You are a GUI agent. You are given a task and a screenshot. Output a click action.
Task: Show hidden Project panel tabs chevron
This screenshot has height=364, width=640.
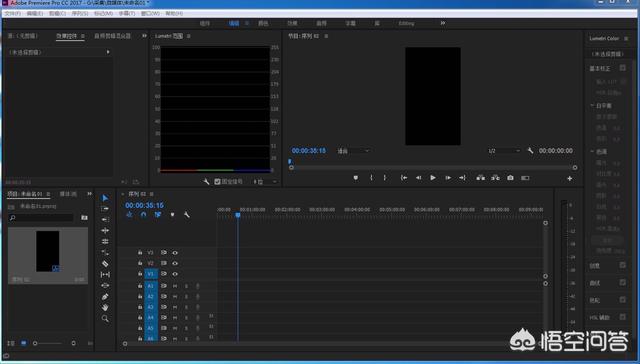click(x=89, y=194)
